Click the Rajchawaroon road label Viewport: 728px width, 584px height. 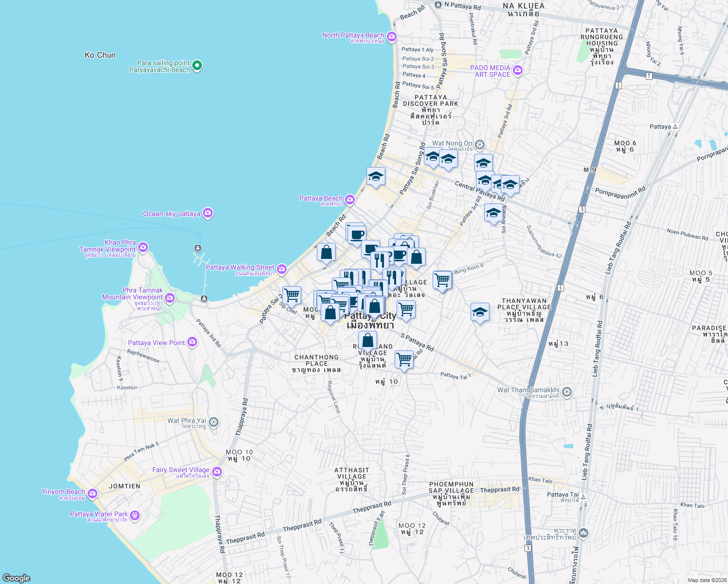[x=143, y=356]
